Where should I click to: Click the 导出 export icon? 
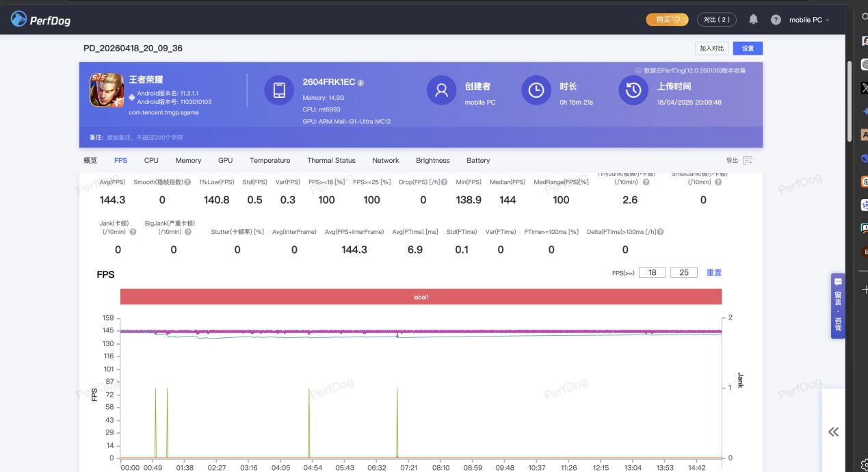(x=748, y=160)
